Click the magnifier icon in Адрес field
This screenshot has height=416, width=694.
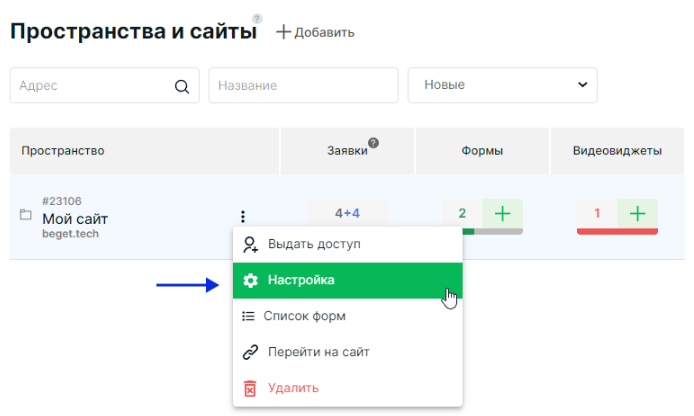(181, 86)
